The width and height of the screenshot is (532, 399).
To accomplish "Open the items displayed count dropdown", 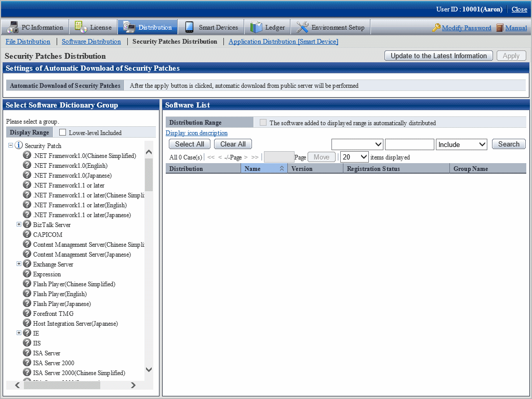I will [x=354, y=157].
